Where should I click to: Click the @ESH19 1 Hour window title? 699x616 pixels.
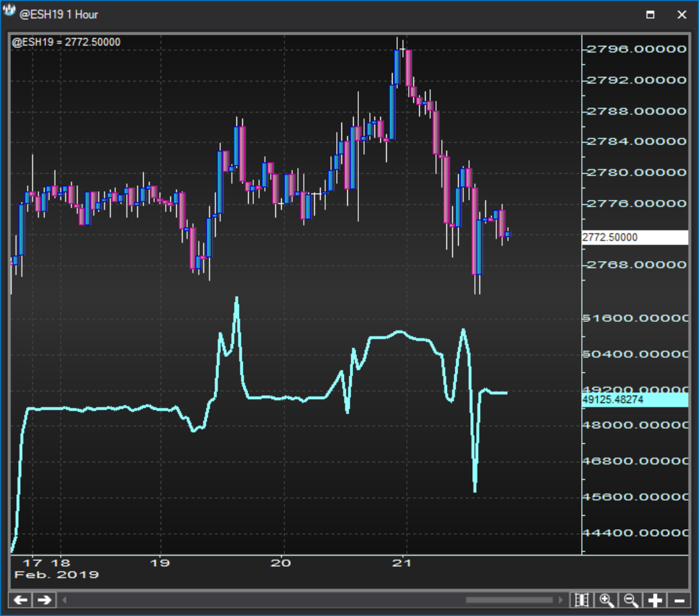tap(58, 15)
